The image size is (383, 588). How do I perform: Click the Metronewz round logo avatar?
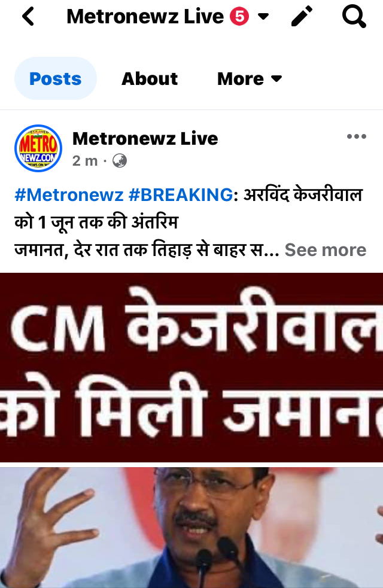pyautogui.click(x=38, y=148)
